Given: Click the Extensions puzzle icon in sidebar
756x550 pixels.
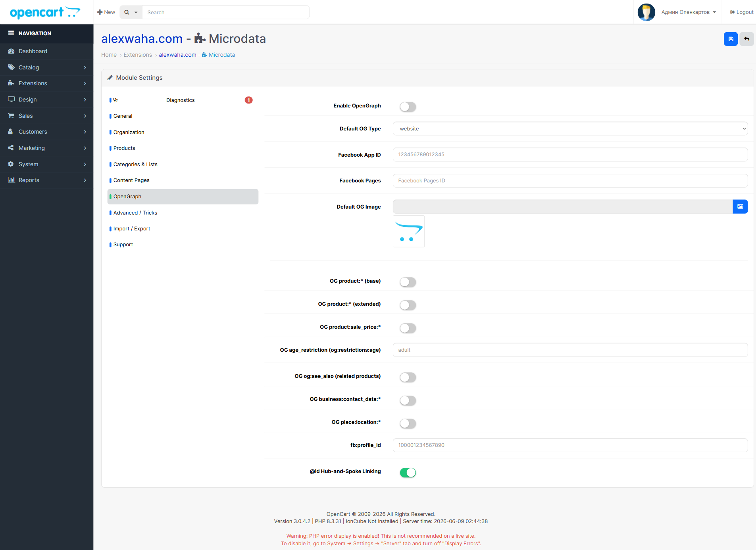Looking at the screenshot, I should point(11,83).
